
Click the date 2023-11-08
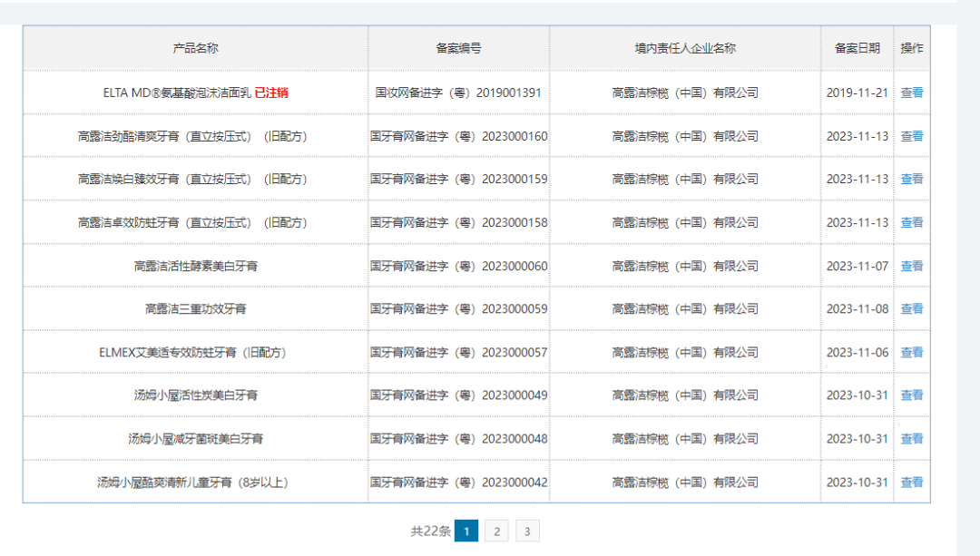[857, 308]
